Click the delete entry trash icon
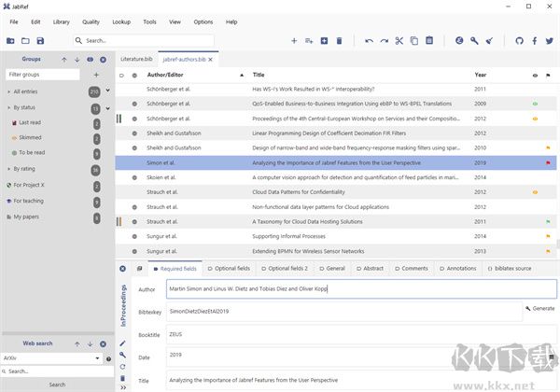Screen dimensions: 560x392 (339, 41)
